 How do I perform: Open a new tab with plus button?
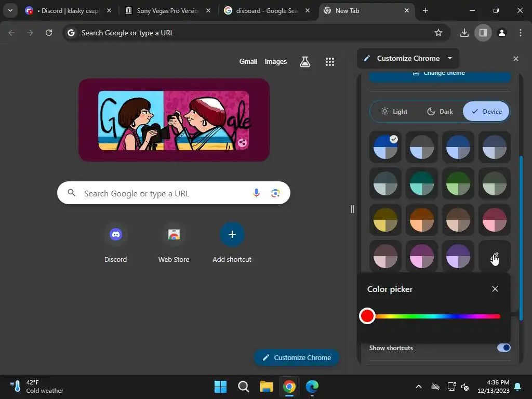coord(425,11)
